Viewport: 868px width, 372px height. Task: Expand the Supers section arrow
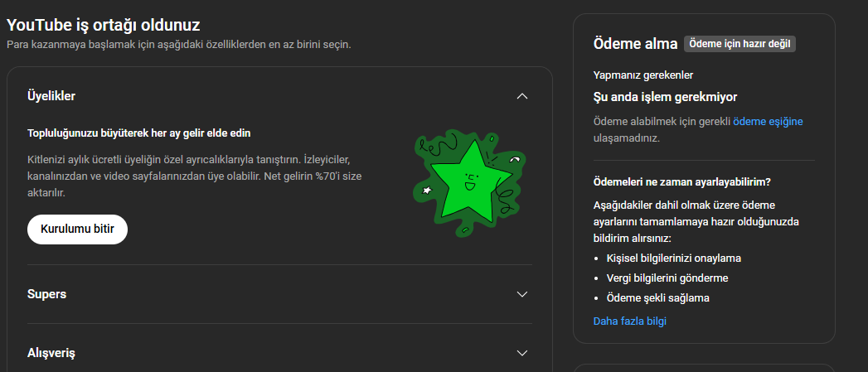coord(521,294)
